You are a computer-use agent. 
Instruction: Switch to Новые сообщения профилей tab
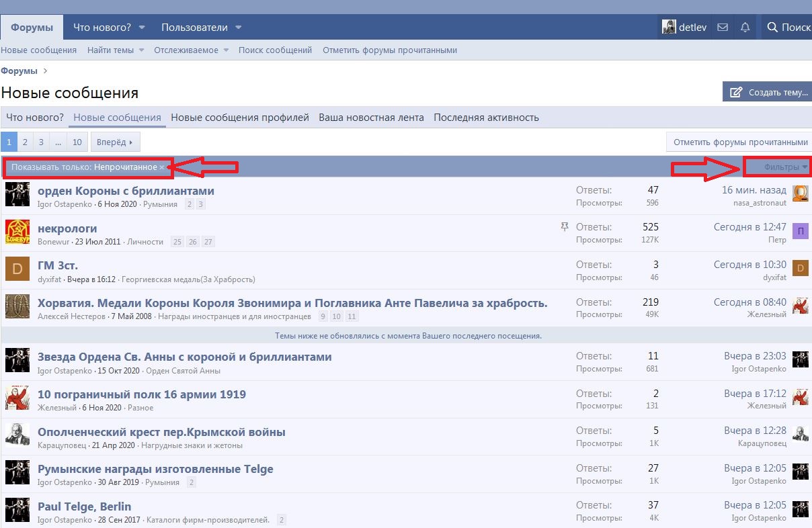coord(240,118)
